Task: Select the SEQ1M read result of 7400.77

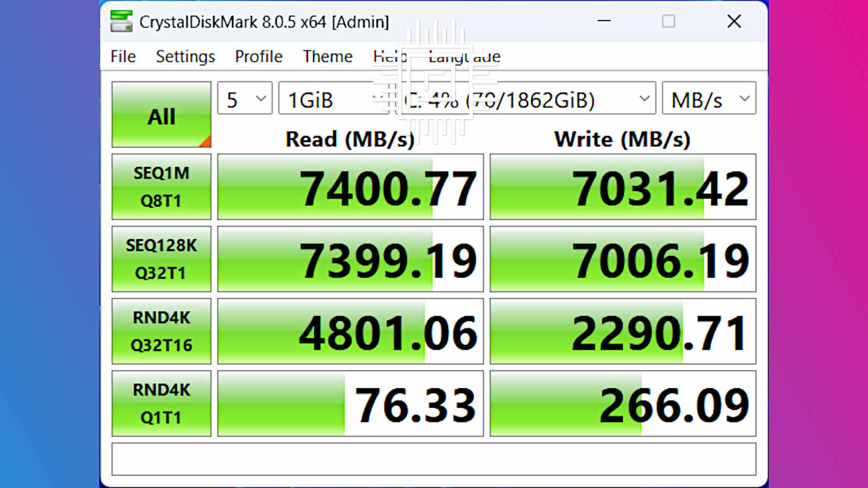Action: point(350,187)
